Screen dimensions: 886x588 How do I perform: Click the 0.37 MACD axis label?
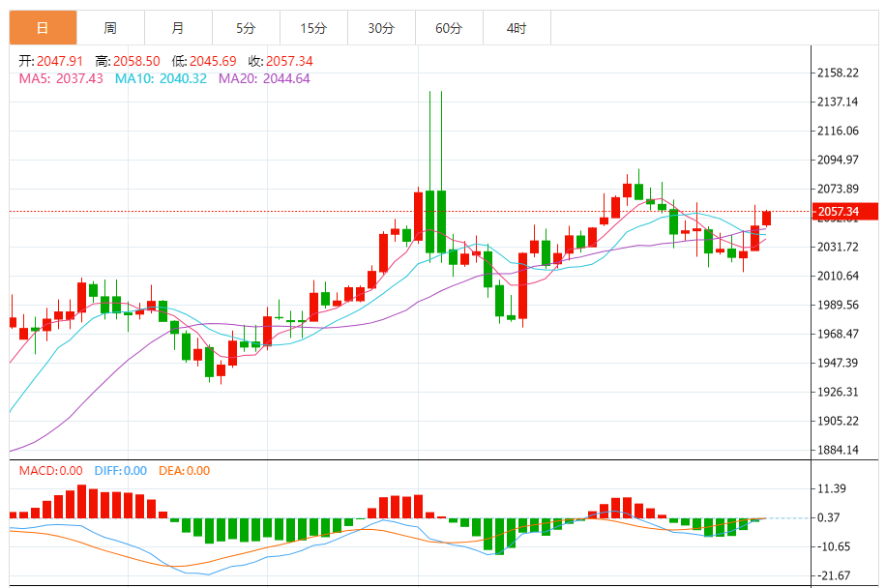pyautogui.click(x=828, y=517)
